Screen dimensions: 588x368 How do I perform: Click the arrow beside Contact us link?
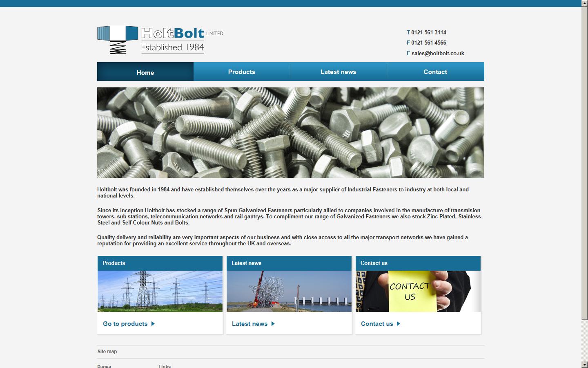point(399,324)
